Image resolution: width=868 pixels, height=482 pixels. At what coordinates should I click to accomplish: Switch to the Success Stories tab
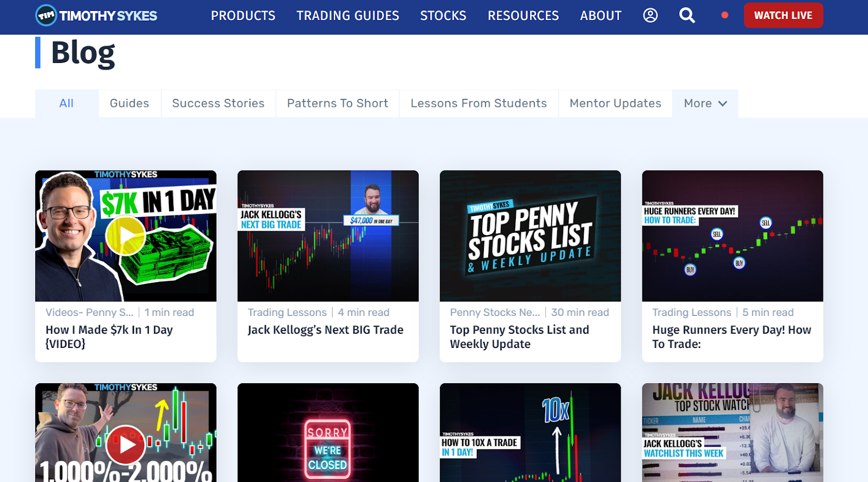point(218,103)
